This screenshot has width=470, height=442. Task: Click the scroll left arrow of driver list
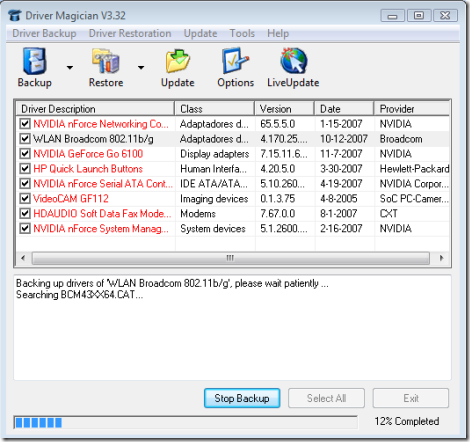click(23, 258)
